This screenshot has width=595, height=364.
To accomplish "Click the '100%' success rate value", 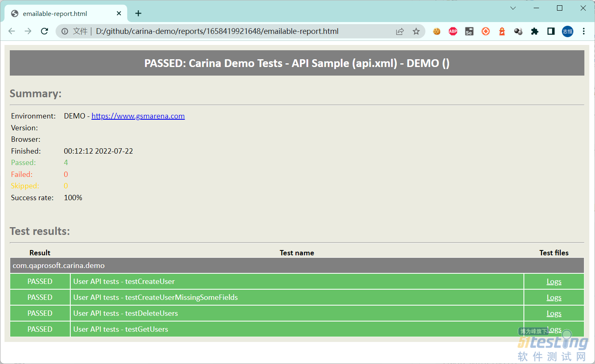I will tap(73, 198).
